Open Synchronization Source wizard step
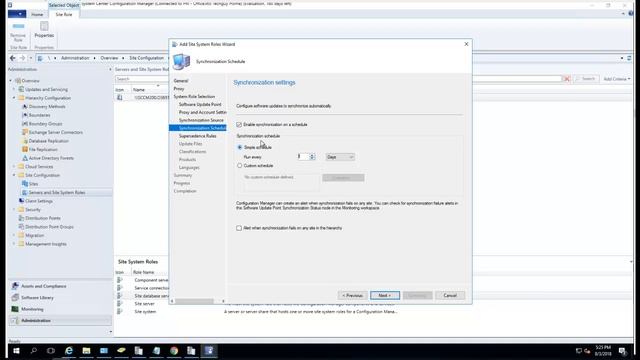 (x=201, y=120)
